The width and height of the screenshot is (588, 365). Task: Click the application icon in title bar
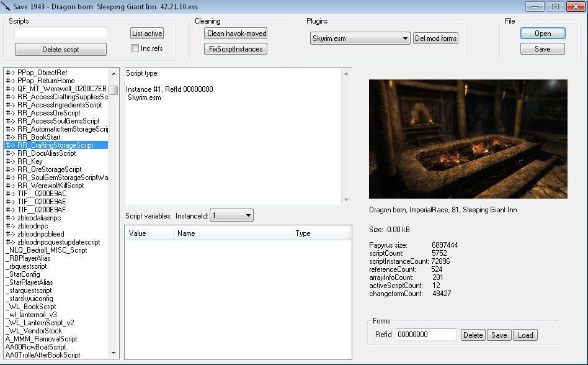click(x=6, y=6)
